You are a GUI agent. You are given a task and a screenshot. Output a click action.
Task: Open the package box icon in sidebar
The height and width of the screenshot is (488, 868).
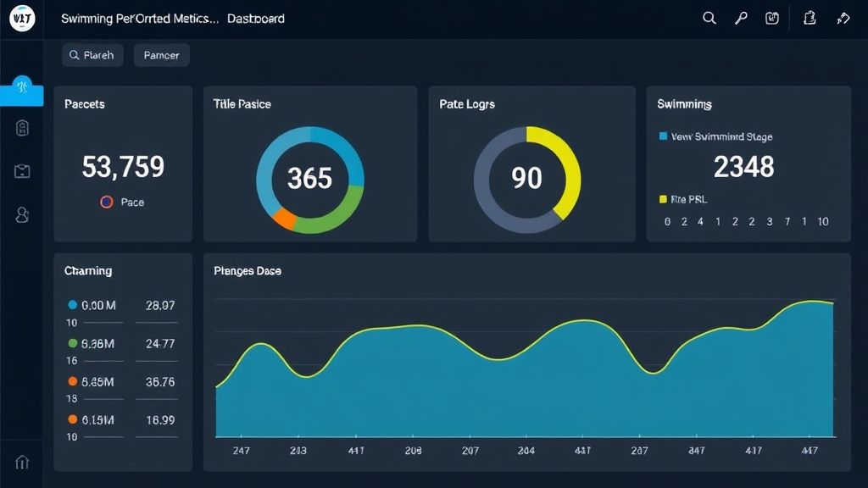tap(22, 171)
